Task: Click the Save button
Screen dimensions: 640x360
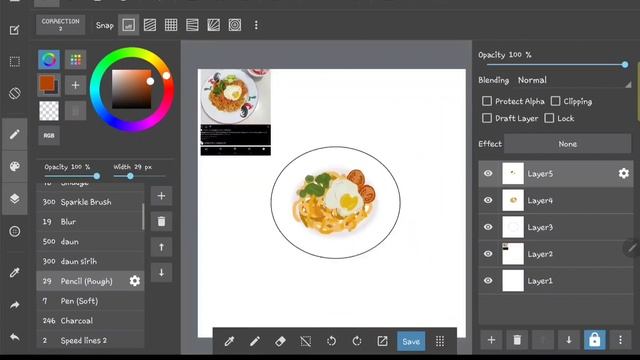Action: (x=411, y=341)
